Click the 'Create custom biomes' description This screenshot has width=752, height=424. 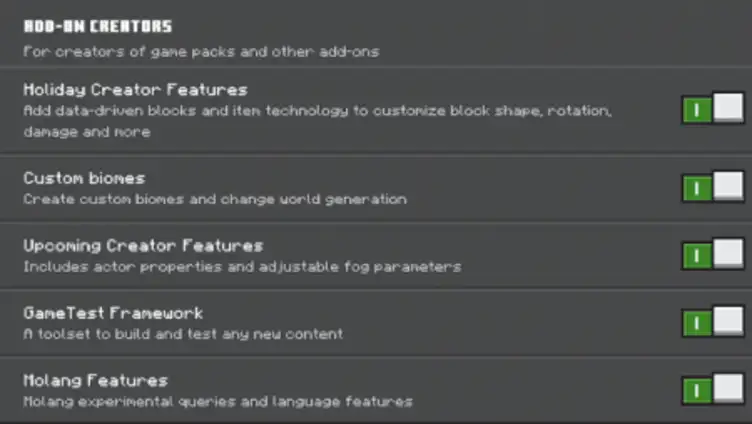point(215,199)
